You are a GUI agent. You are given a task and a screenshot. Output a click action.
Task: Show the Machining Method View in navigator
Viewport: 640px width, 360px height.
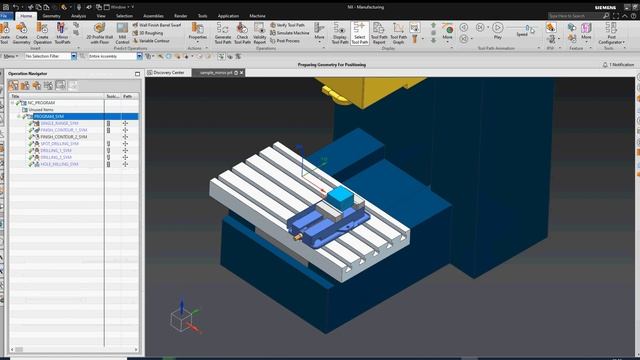(x=49, y=85)
